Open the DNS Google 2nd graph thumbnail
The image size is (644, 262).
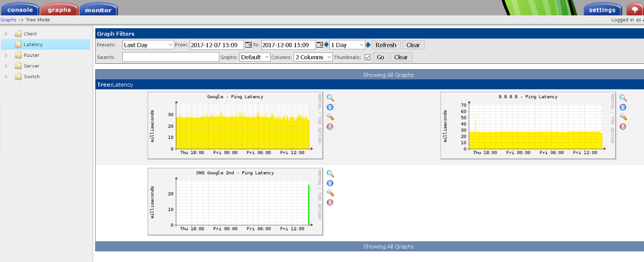coord(235,202)
